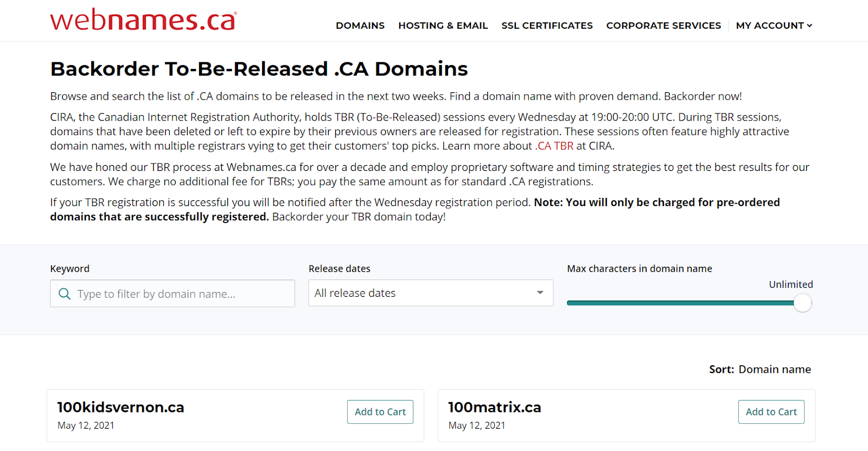Open the DOMAINS menu
Screen dimensions: 868x451
coord(360,26)
